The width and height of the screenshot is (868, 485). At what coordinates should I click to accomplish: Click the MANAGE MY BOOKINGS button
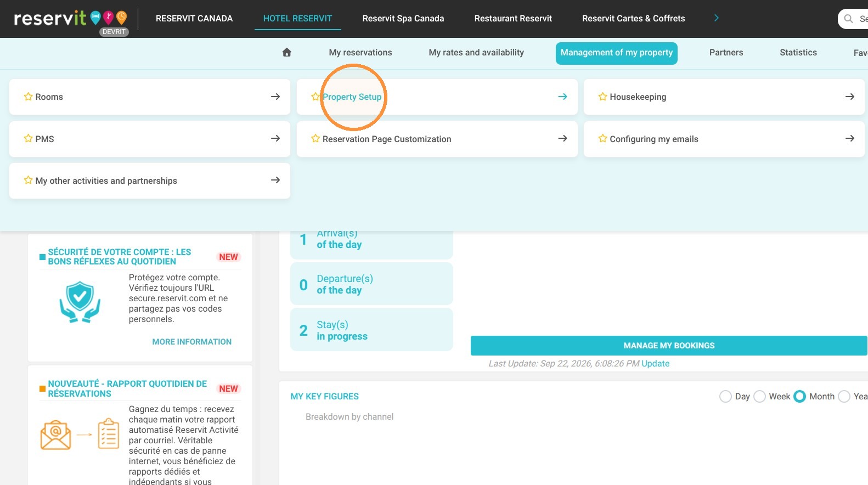pyautogui.click(x=669, y=346)
